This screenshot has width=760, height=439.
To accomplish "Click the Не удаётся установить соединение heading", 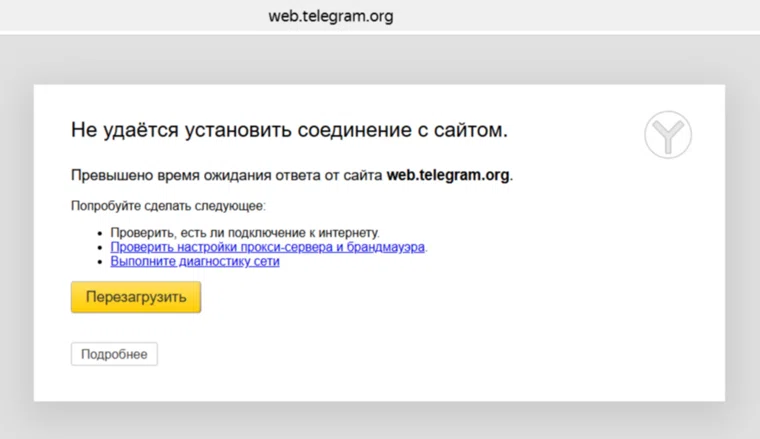I will (289, 130).
